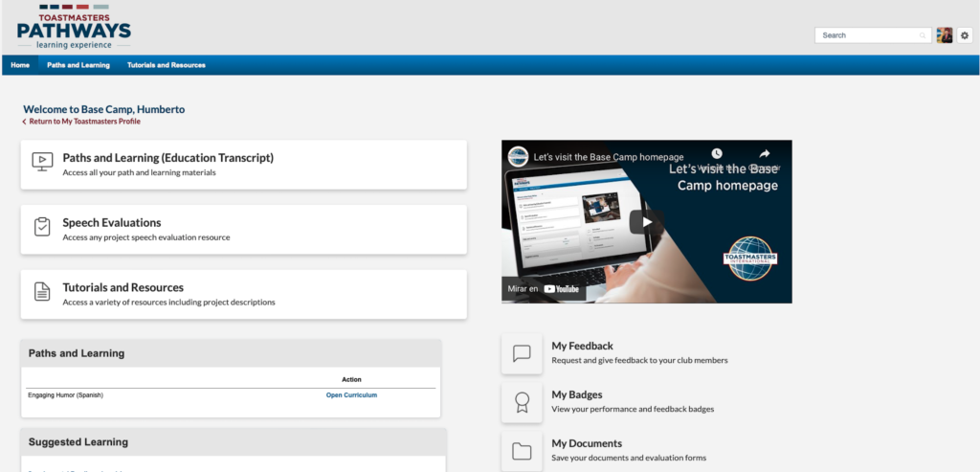Screen dimensions: 980x472
Task: Click the Mirar en YouTube button
Action: pyautogui.click(x=543, y=289)
